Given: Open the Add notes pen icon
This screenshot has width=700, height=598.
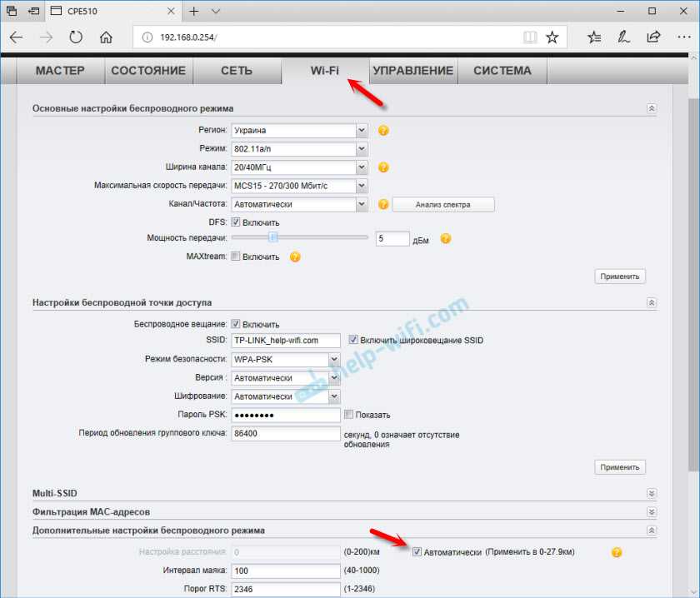Looking at the screenshot, I should tap(623, 37).
